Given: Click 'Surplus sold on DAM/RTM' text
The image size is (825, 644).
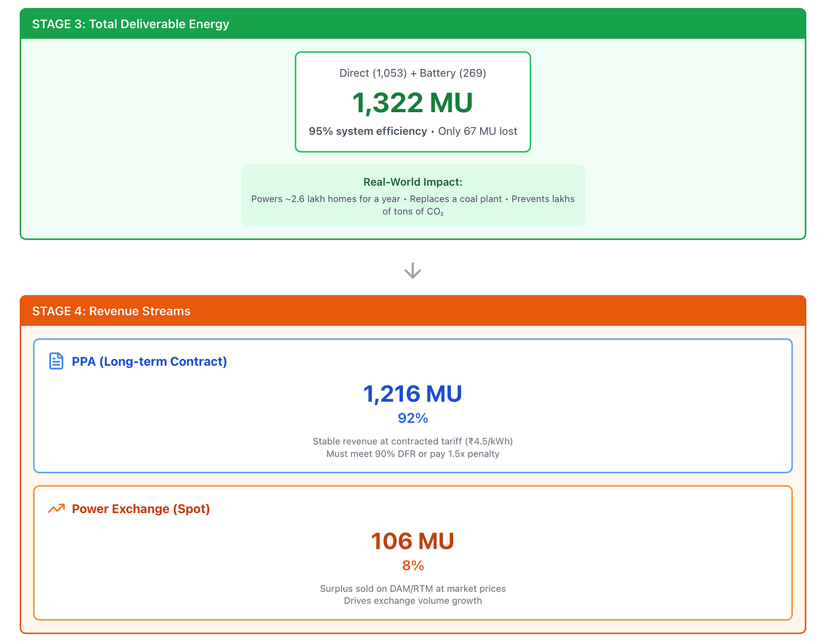Looking at the screenshot, I should pos(412,588).
